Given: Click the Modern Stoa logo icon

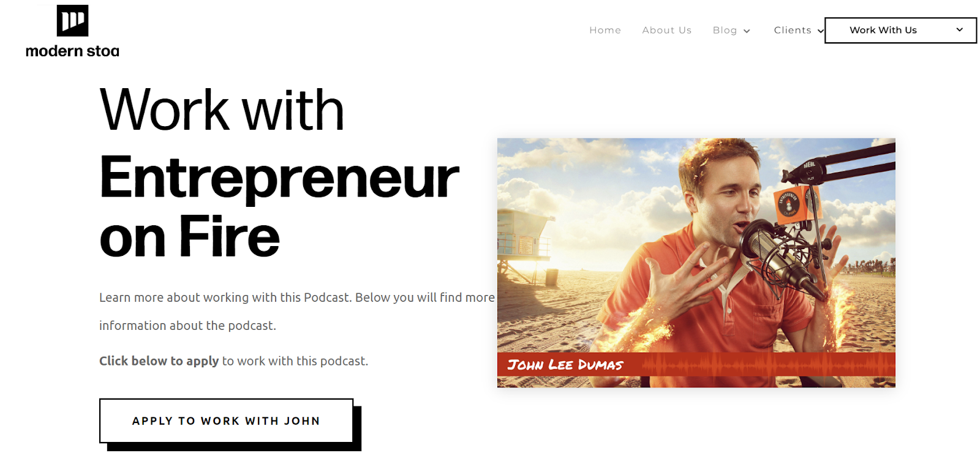Looking at the screenshot, I should point(72,21).
